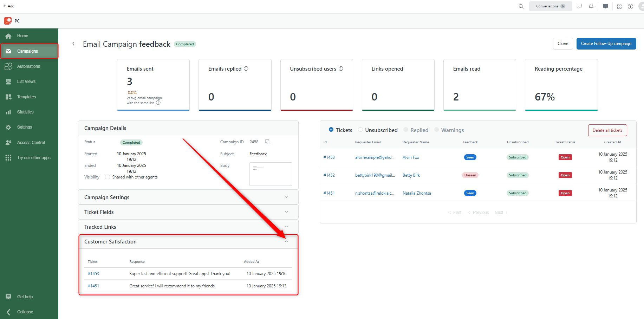Click the Templates icon in sidebar
This screenshot has height=319, width=644.
pyautogui.click(x=8, y=97)
